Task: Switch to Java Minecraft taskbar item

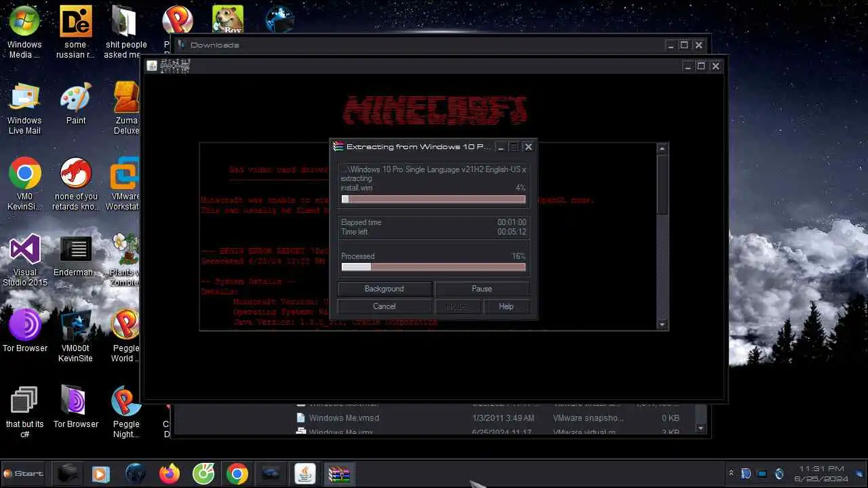Action: click(305, 474)
